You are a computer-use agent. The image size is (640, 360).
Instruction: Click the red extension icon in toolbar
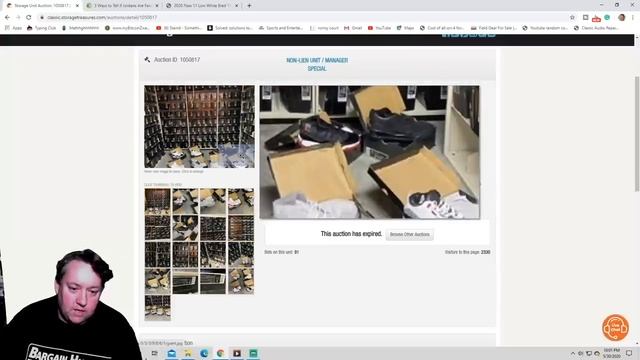coord(596,18)
